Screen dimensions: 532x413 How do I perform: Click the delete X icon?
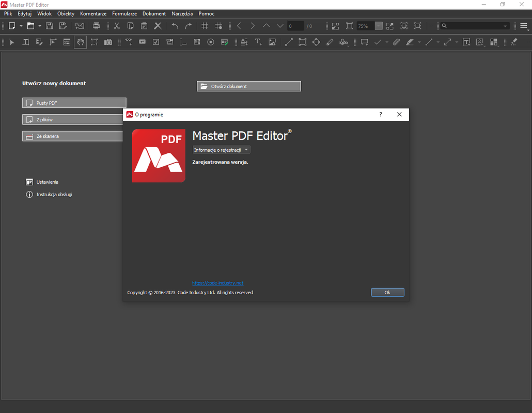(x=158, y=26)
